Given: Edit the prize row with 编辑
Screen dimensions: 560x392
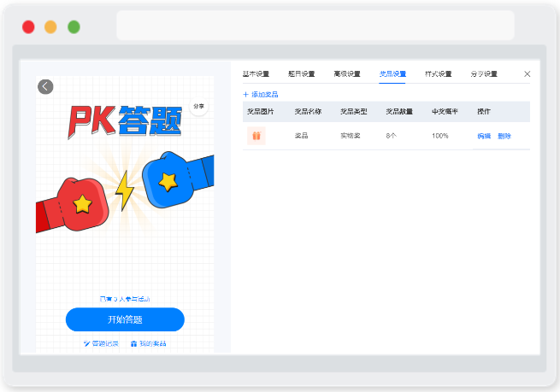Looking at the screenshot, I should point(484,136).
